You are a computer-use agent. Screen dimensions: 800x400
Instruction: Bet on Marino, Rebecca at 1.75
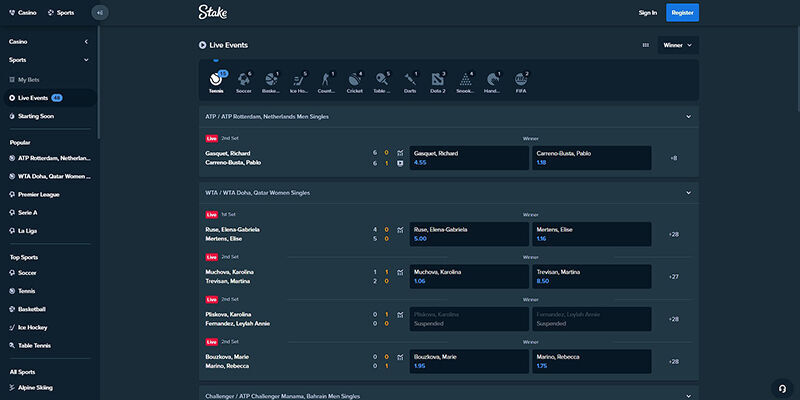coord(591,361)
